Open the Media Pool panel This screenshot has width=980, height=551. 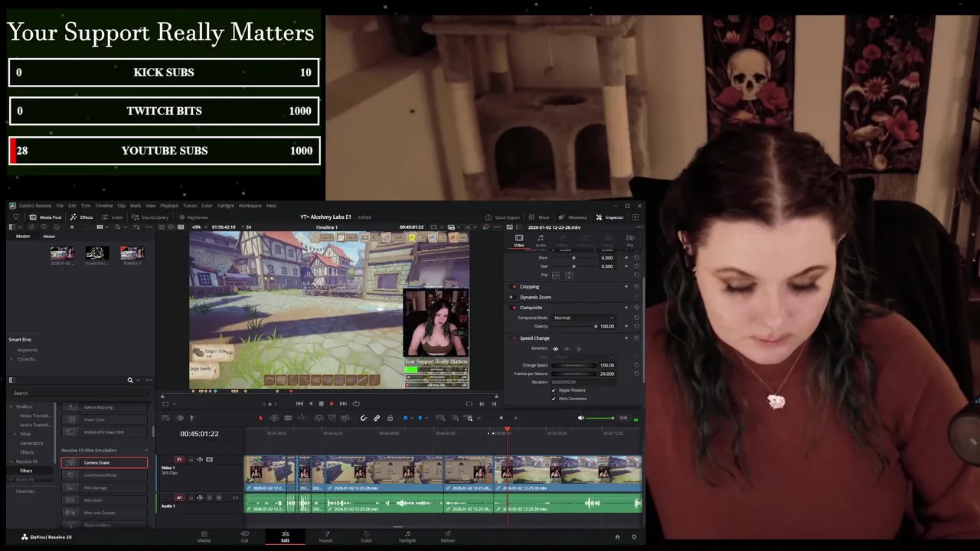point(45,217)
